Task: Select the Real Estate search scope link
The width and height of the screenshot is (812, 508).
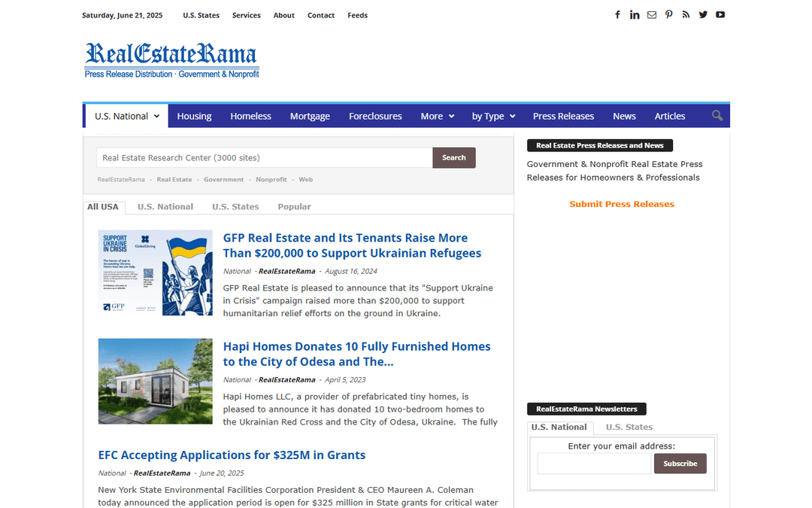Action: pos(174,179)
